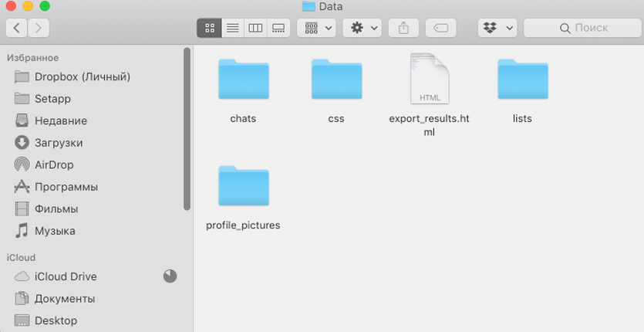Switch to column view mode
The image size is (644, 332).
[x=255, y=28]
